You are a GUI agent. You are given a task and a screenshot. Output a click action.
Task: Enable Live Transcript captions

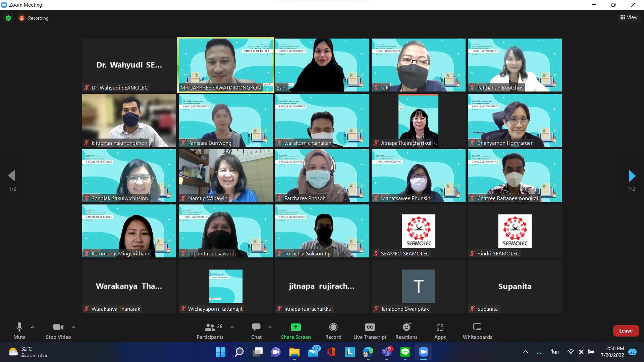coord(370,330)
